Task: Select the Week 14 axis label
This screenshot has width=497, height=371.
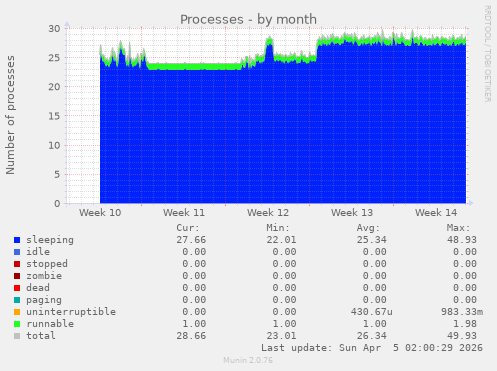Action: tap(436, 213)
